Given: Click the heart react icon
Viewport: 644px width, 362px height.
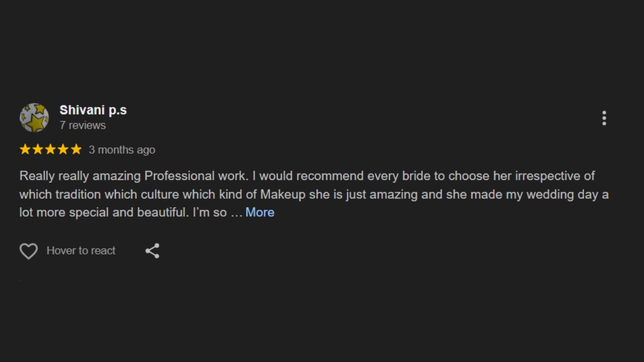Looking at the screenshot, I should click(29, 251).
